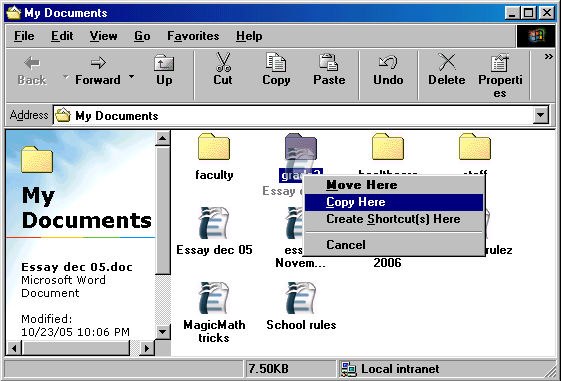Image resolution: width=561 pixels, height=381 pixels.
Task: Click the Windows logo throbber
Action: [x=535, y=36]
